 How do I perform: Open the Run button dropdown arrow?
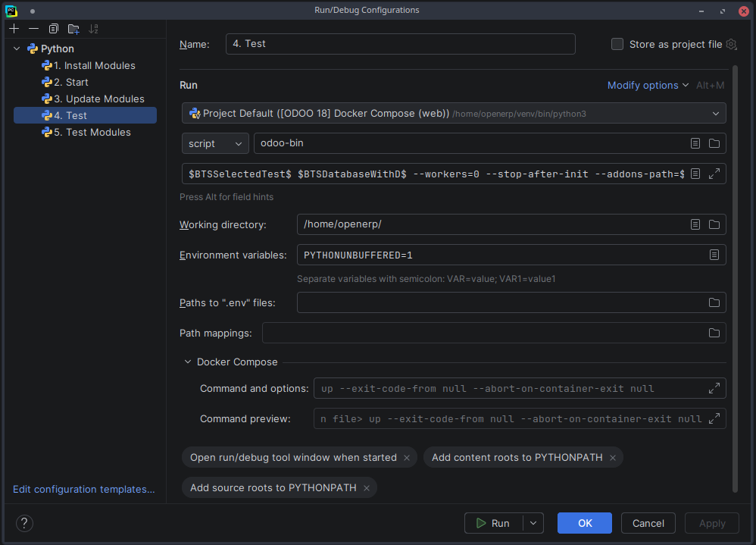pos(533,523)
